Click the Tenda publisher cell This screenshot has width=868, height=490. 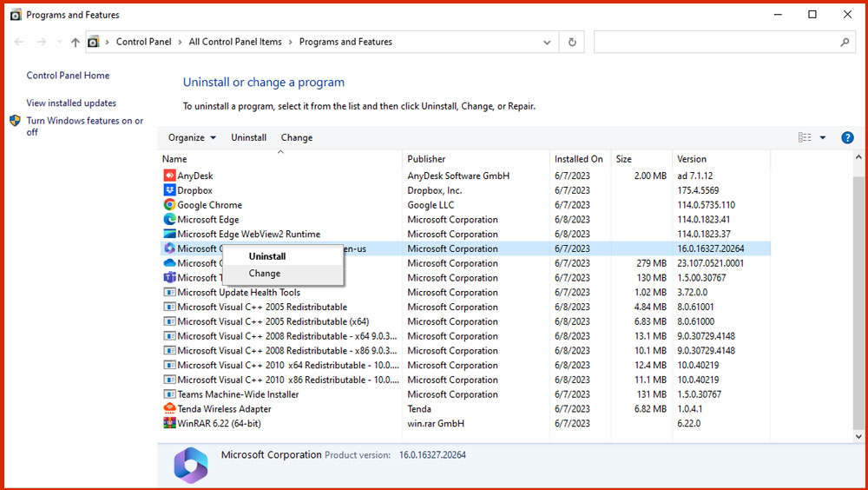point(419,409)
